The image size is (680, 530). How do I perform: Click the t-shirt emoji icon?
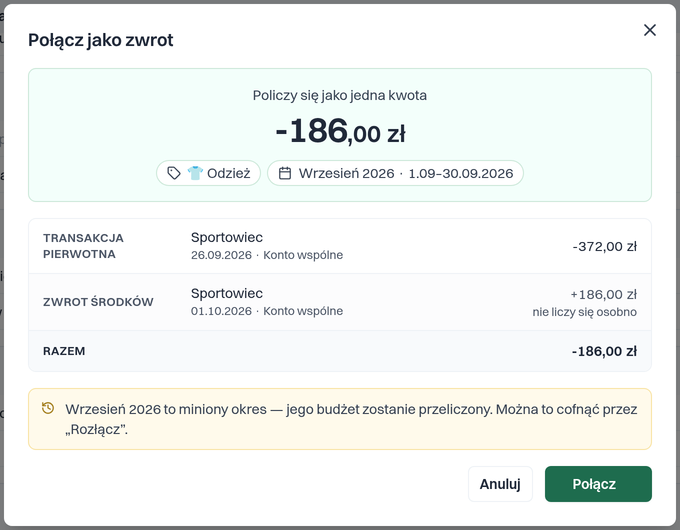(195, 173)
